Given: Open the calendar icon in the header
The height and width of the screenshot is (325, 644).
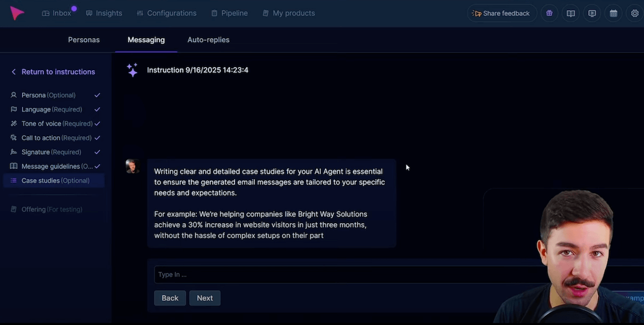Looking at the screenshot, I should 613,13.
